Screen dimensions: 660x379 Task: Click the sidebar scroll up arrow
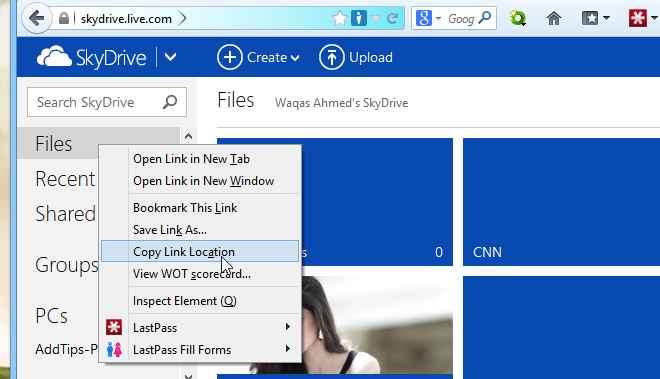[188, 136]
